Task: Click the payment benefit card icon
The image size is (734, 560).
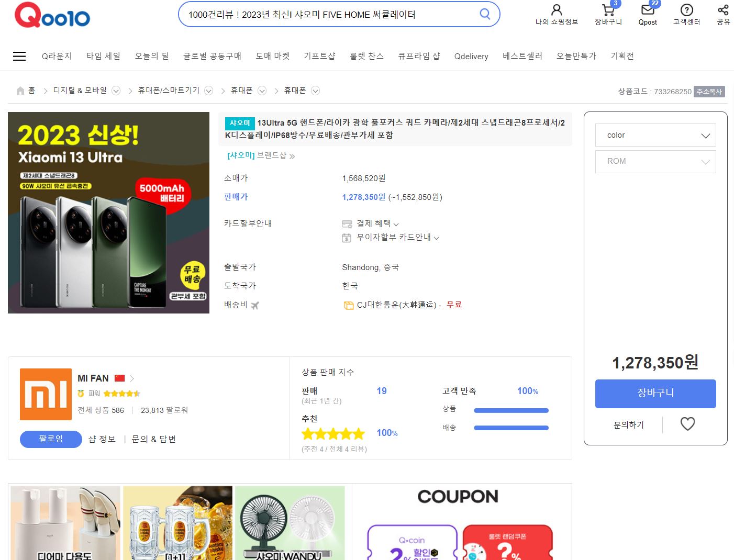Action: [347, 224]
